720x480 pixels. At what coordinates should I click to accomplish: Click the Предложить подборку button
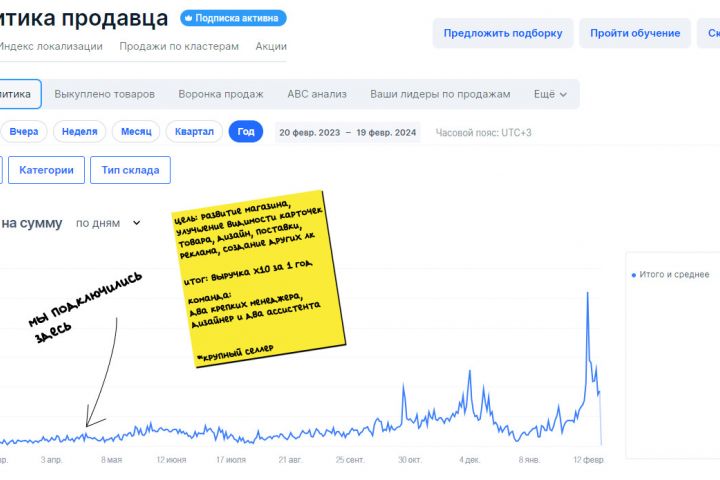503,33
